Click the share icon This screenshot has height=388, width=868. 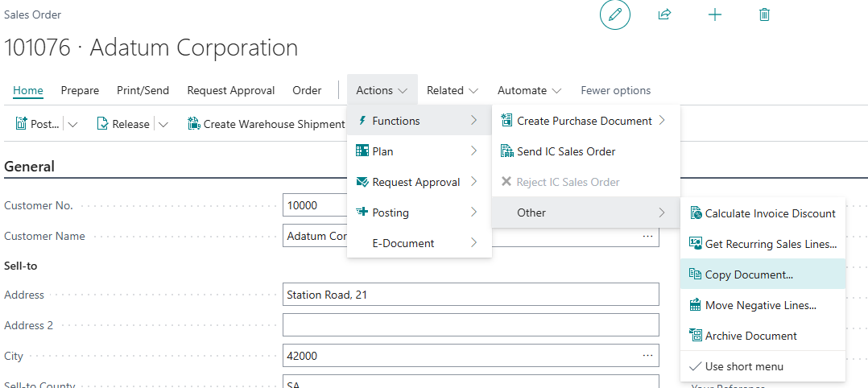pos(664,14)
